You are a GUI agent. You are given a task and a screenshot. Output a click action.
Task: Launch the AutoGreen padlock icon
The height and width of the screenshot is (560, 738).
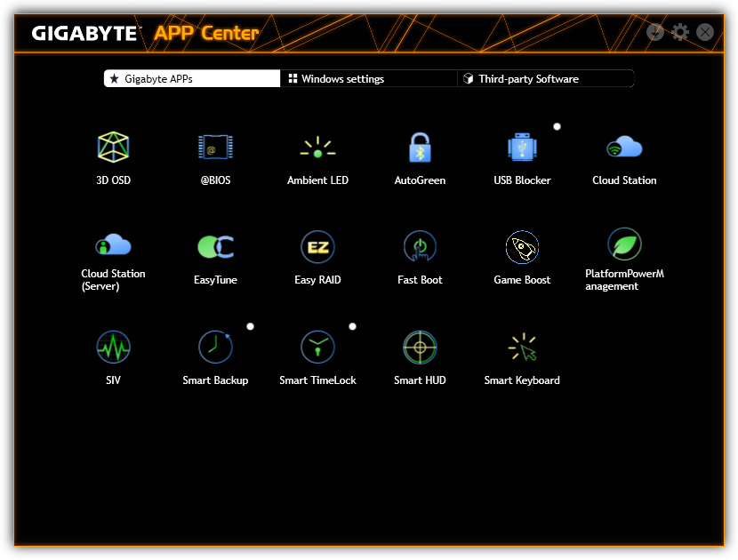point(420,148)
